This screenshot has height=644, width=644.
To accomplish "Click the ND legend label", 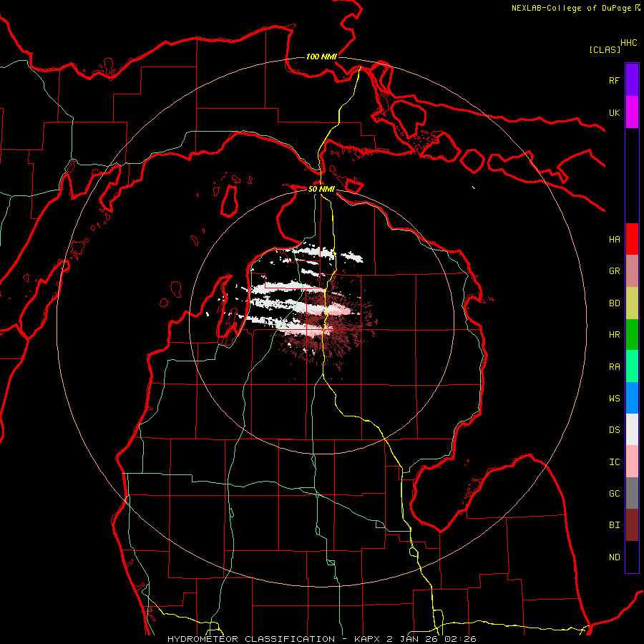I will point(614,557).
